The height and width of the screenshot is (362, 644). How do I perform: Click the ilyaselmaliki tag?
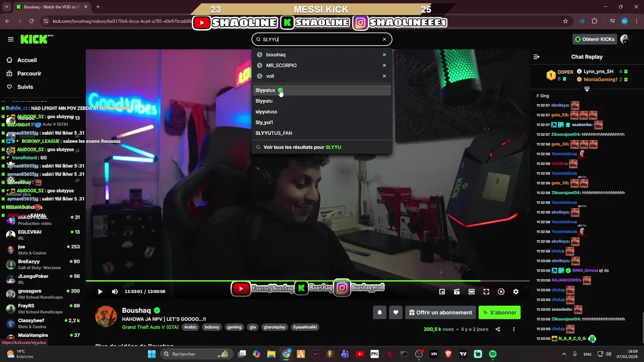305,327
